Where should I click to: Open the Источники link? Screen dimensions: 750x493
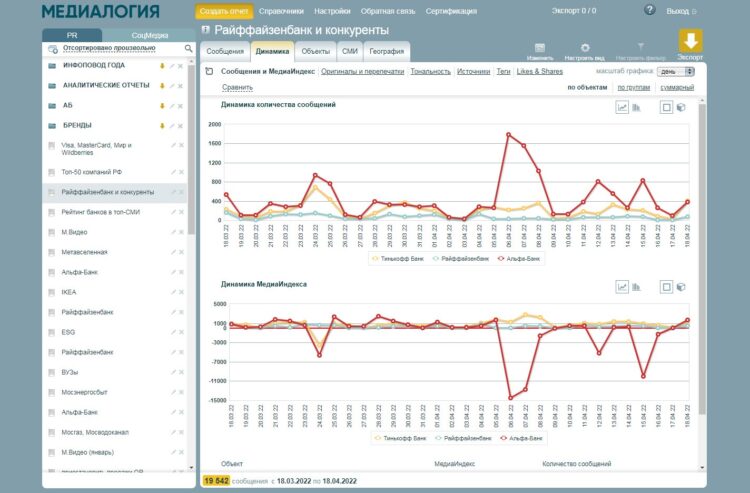(x=473, y=71)
